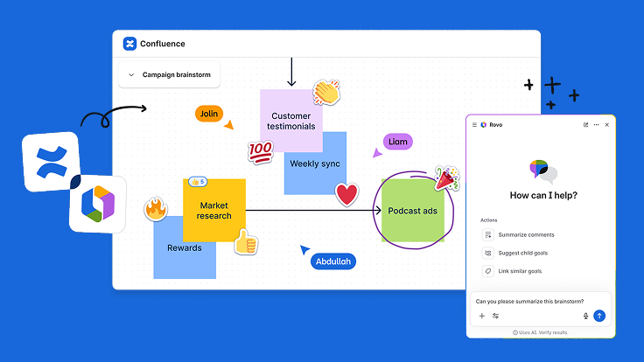The image size is (644, 362).
Task: Click the Confluence logo icon in header
Action: click(x=129, y=44)
